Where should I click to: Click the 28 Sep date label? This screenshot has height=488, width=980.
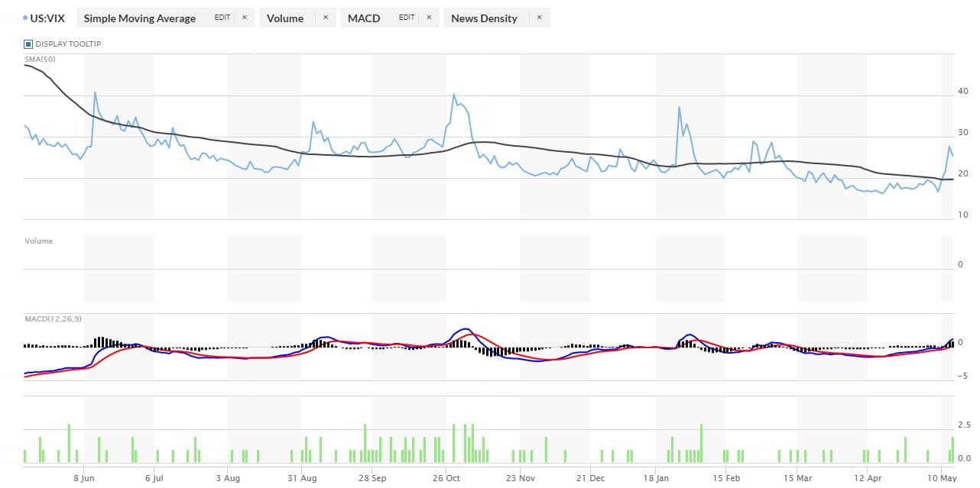(374, 477)
